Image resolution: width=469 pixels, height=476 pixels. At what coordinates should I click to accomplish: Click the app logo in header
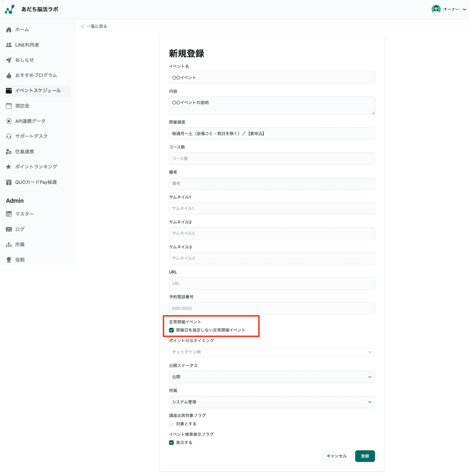click(x=10, y=9)
